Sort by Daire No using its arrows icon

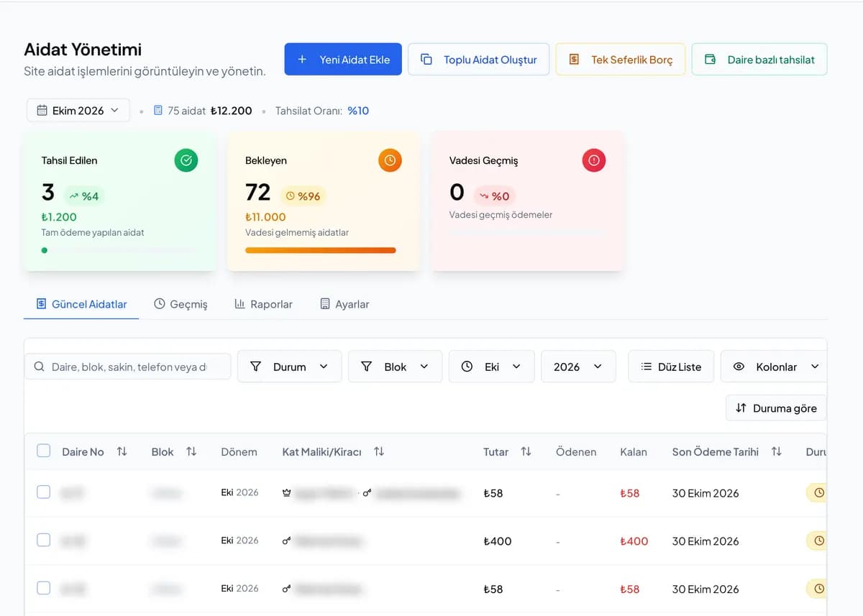point(122,451)
